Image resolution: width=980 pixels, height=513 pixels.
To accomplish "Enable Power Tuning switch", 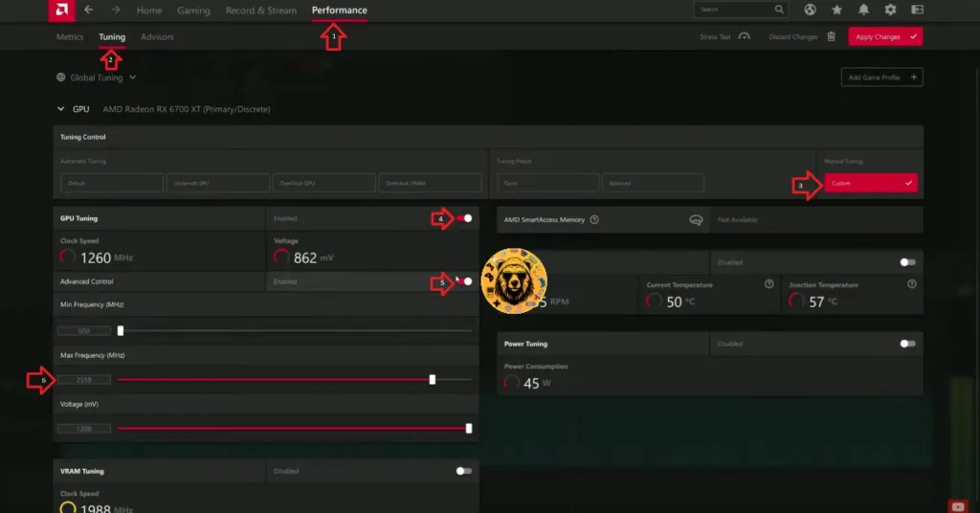I will pyautogui.click(x=907, y=344).
